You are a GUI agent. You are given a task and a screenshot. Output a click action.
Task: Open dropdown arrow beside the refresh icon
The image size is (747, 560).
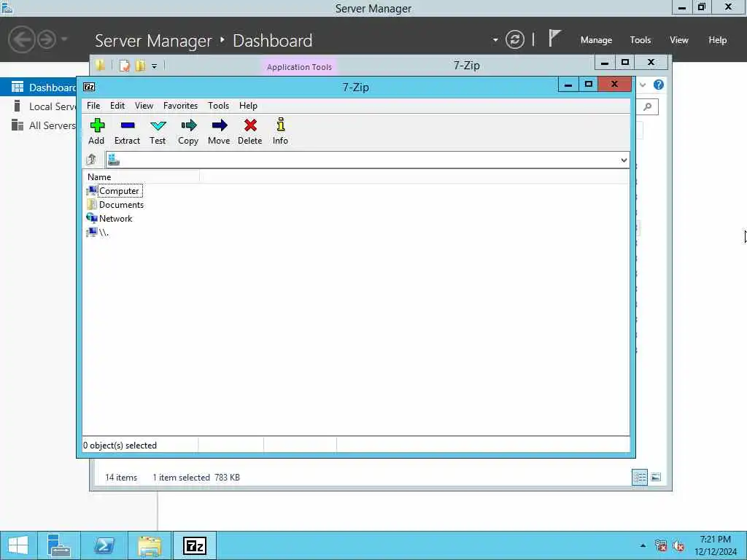pyautogui.click(x=495, y=39)
